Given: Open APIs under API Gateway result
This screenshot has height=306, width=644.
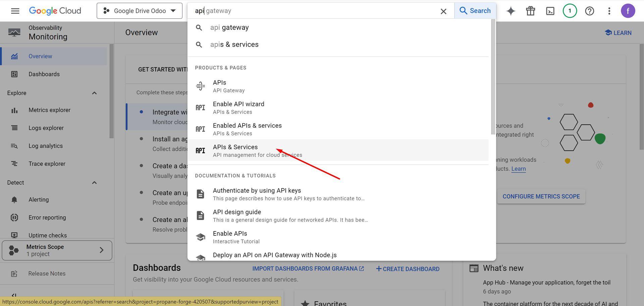Looking at the screenshot, I should [x=338, y=86].
